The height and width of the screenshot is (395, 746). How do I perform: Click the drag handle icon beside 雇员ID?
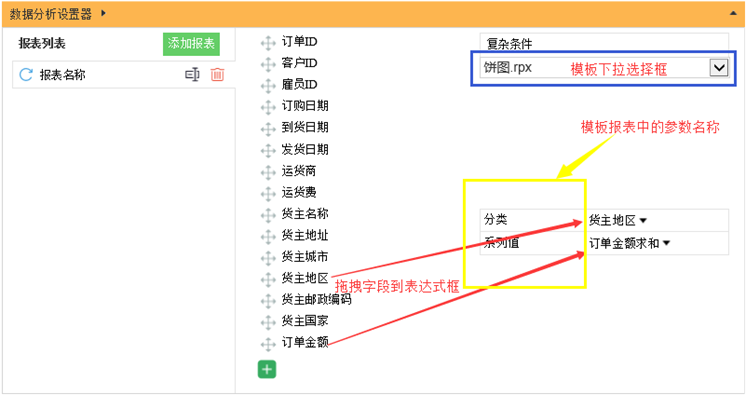click(x=268, y=86)
